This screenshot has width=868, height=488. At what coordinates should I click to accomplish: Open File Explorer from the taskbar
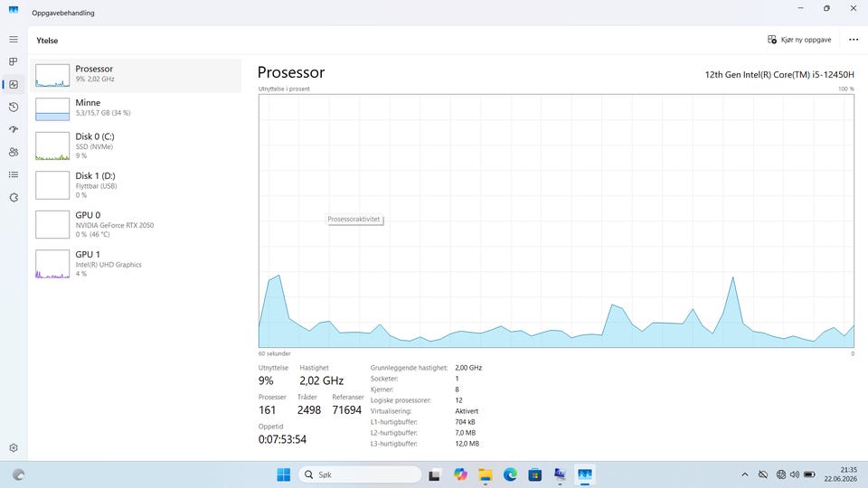pos(486,474)
